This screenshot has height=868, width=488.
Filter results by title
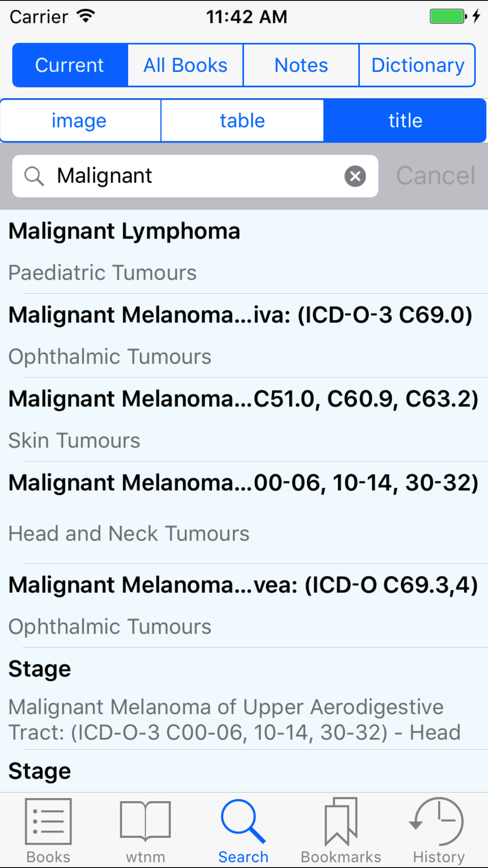405,121
